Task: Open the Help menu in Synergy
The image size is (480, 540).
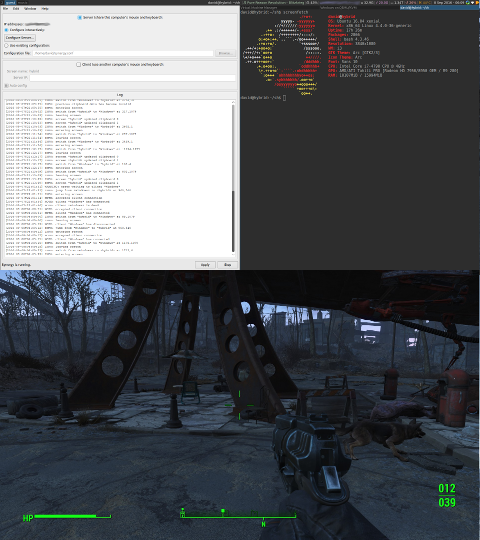Action: click(x=45, y=9)
